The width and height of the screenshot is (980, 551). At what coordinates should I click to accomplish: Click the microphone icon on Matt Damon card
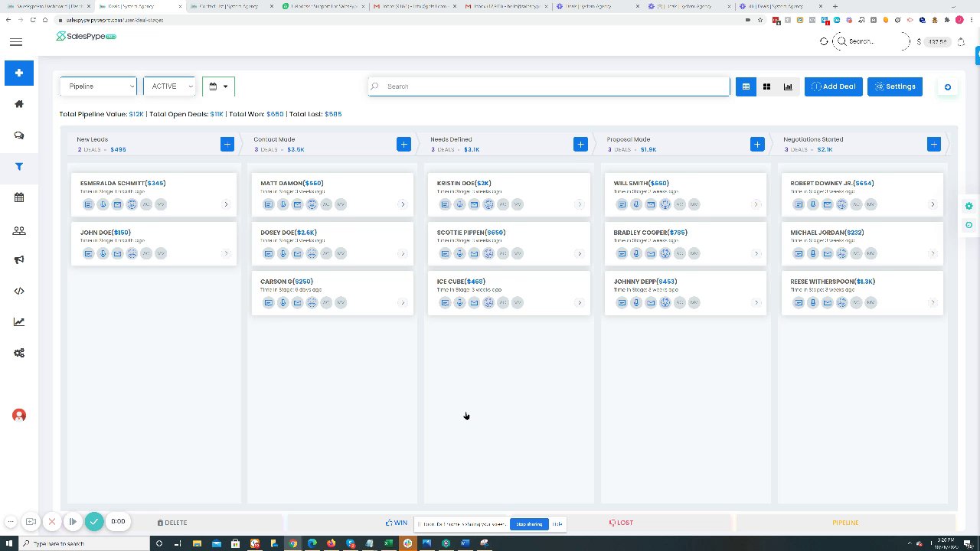(x=283, y=204)
